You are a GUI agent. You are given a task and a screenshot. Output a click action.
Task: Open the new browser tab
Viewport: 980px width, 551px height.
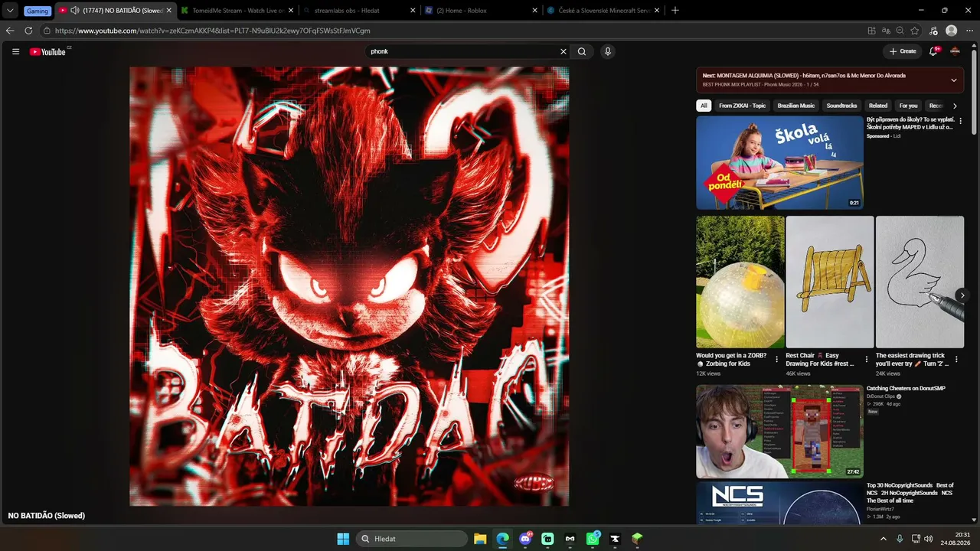click(675, 11)
